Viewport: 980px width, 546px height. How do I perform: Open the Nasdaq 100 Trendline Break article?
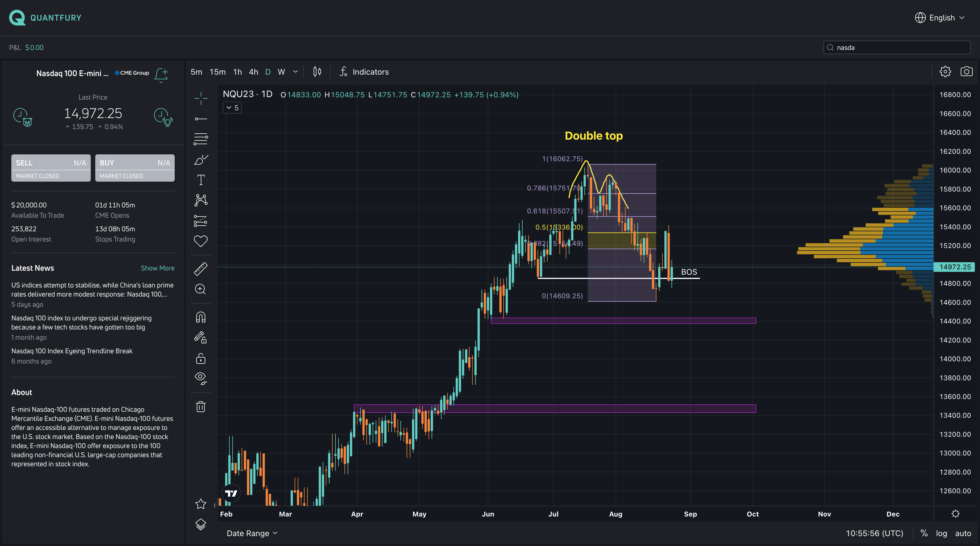tap(72, 351)
